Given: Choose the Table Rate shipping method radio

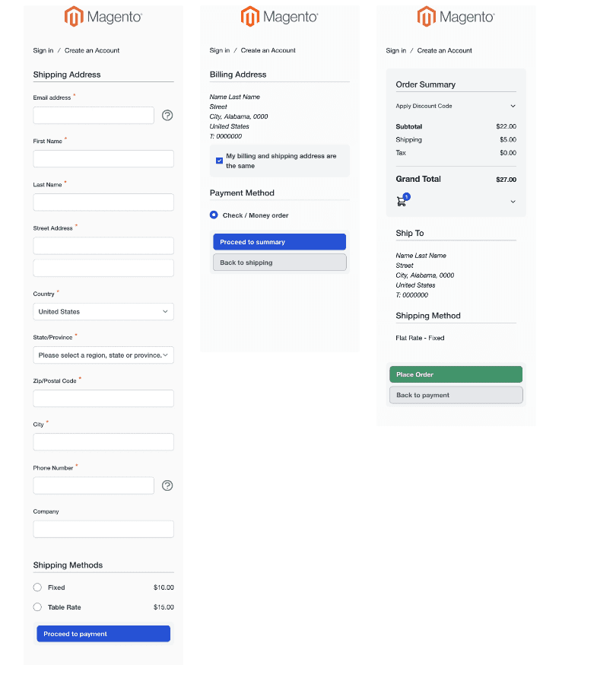Looking at the screenshot, I should pyautogui.click(x=38, y=607).
